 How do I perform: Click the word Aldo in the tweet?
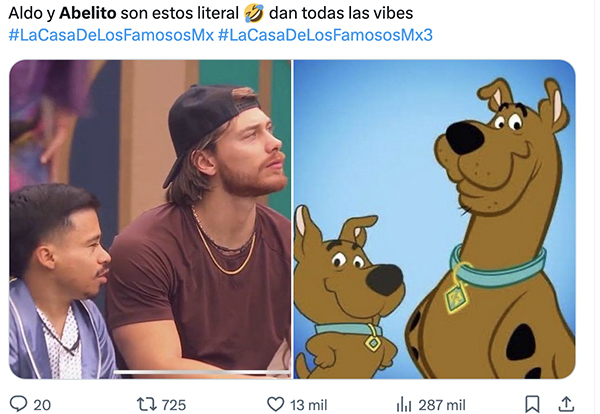click(25, 13)
